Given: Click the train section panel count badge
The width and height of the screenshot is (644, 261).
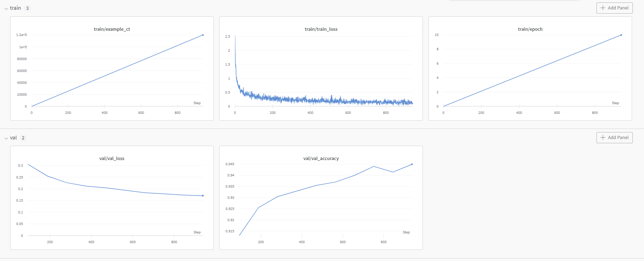Looking at the screenshot, I should click(27, 8).
